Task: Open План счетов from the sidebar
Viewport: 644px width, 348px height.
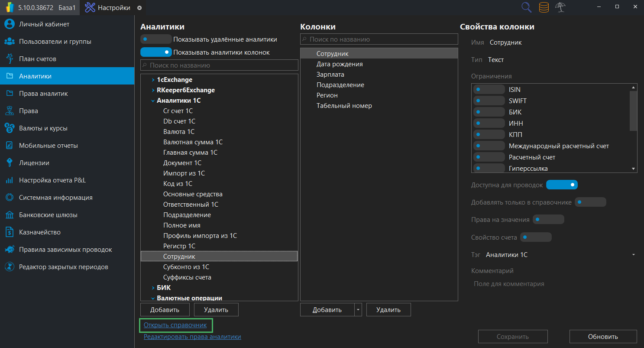Action: (37, 59)
